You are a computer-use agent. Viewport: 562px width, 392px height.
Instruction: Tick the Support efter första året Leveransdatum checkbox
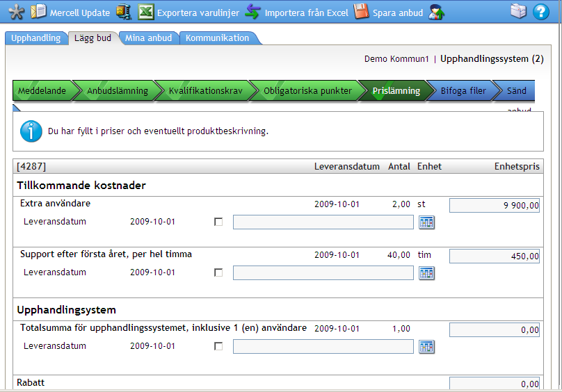pos(218,272)
